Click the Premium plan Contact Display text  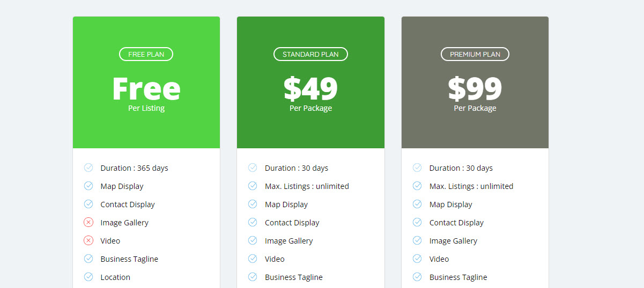click(x=456, y=223)
